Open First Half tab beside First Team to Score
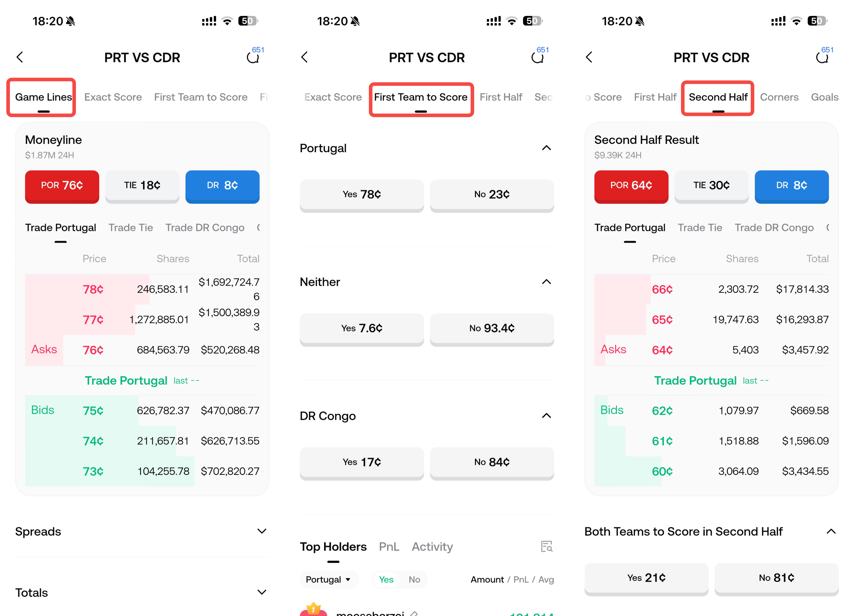Viewport: 854px width, 616px height. [x=501, y=97]
